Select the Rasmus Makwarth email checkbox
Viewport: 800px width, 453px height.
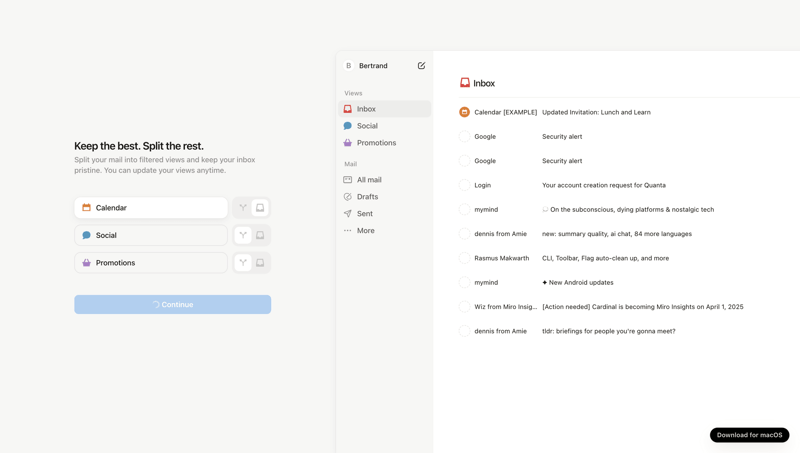(464, 258)
